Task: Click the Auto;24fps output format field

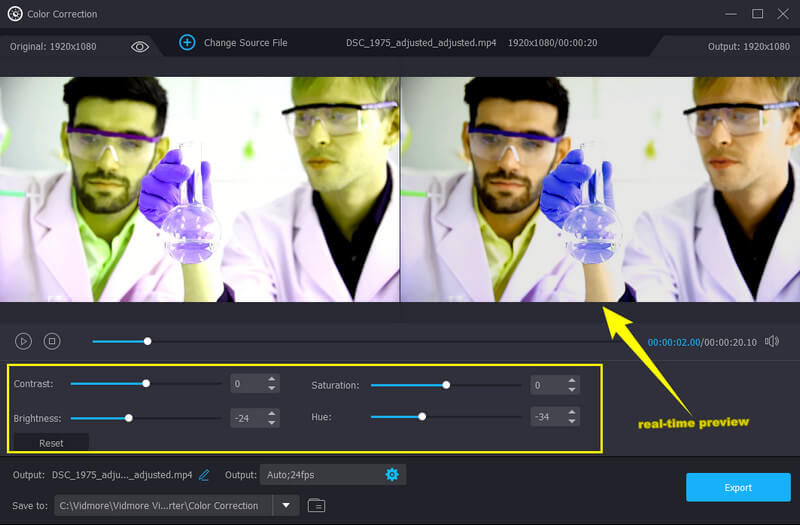Action: pos(320,474)
